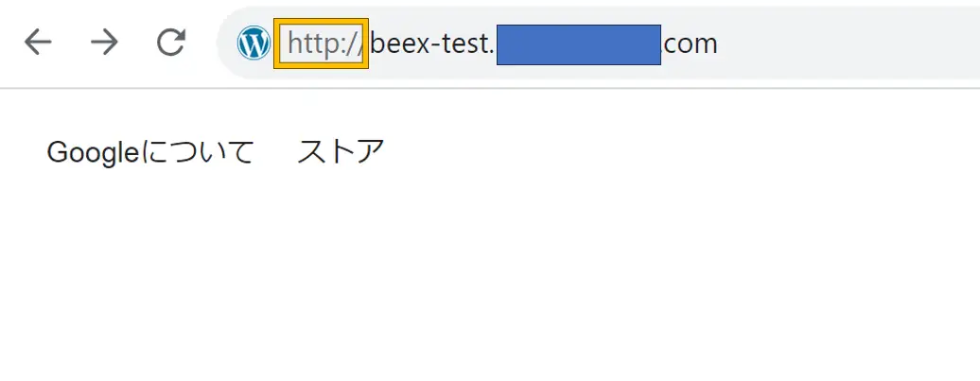Image resolution: width=980 pixels, height=381 pixels.
Task: Click the beex-test subdomain text in URL
Action: click(432, 43)
